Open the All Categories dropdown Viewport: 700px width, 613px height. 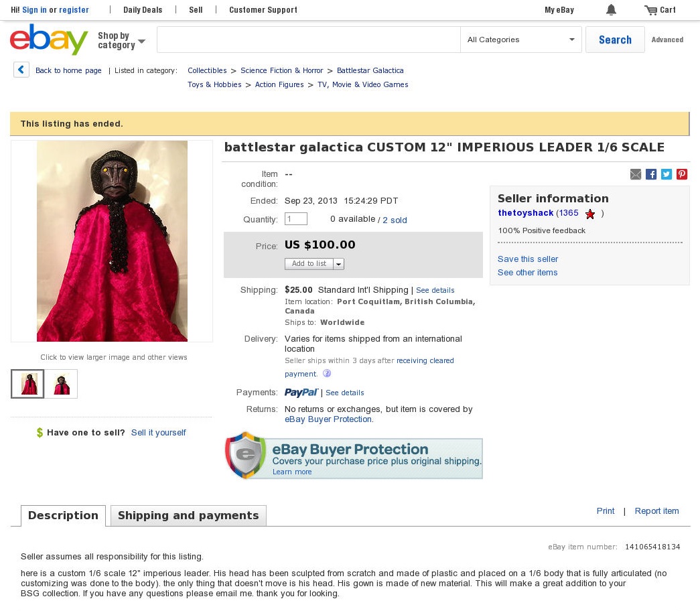click(x=521, y=40)
